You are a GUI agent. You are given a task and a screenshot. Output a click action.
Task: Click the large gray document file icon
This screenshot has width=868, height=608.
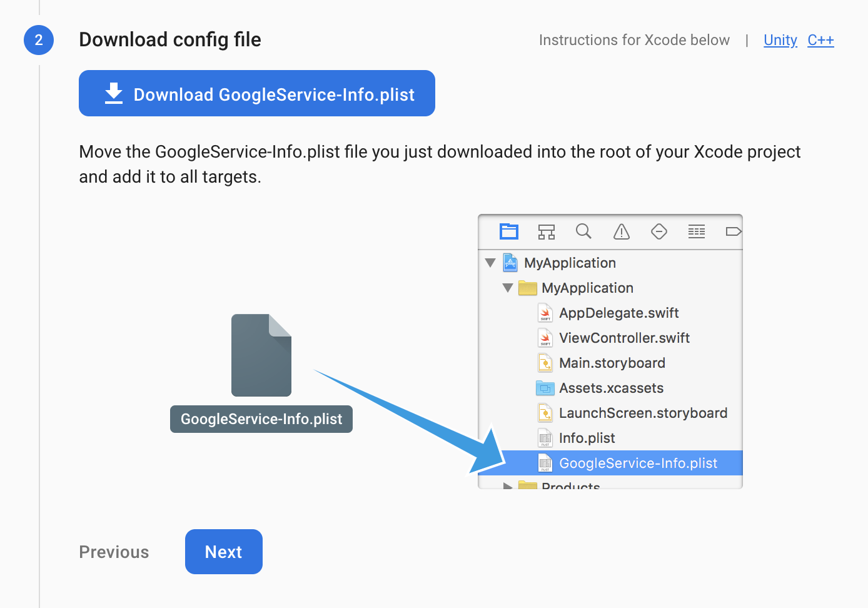261,355
